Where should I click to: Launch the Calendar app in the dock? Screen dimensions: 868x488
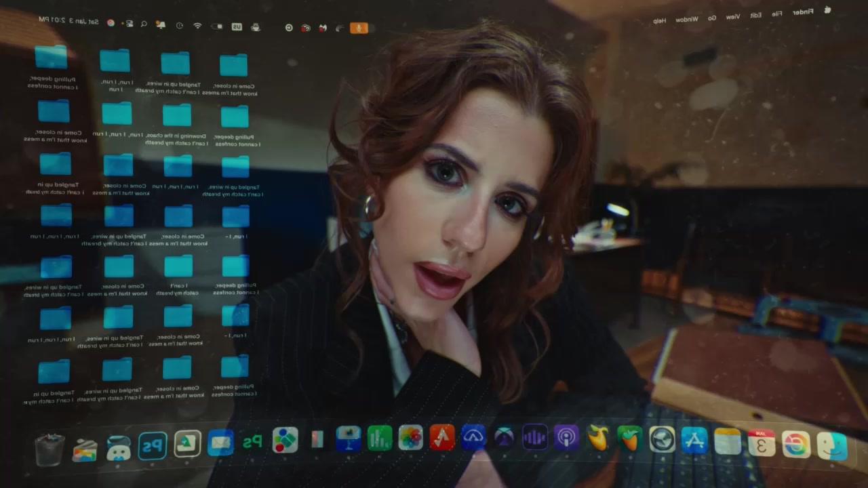762,443
